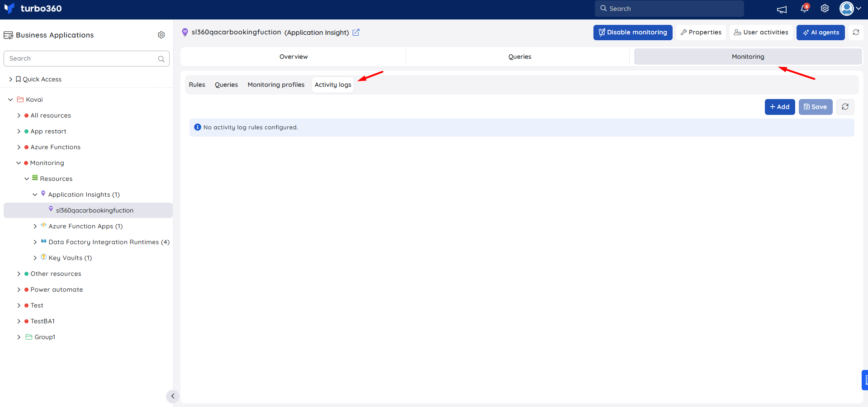Select sl360qacarbookingfuction in the tree
The height and width of the screenshot is (407, 868).
pyautogui.click(x=88, y=210)
